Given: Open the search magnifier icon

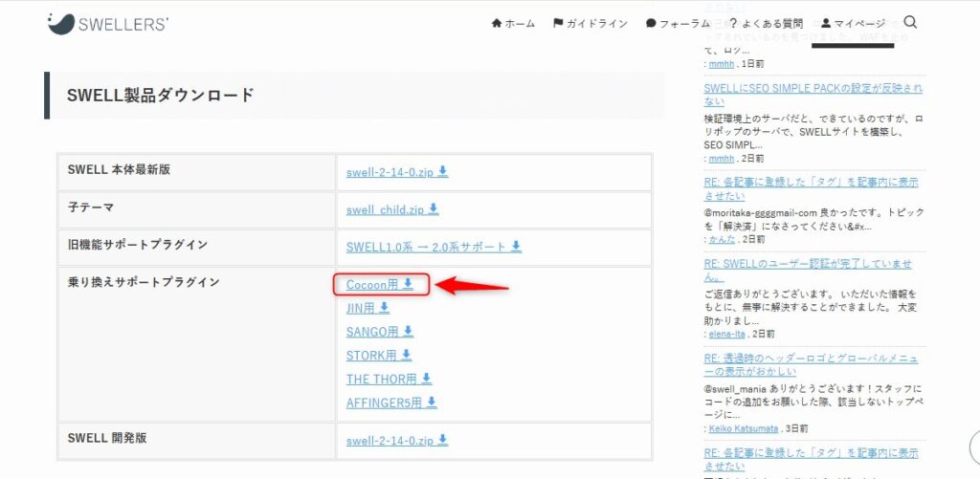Looking at the screenshot, I should 910,23.
